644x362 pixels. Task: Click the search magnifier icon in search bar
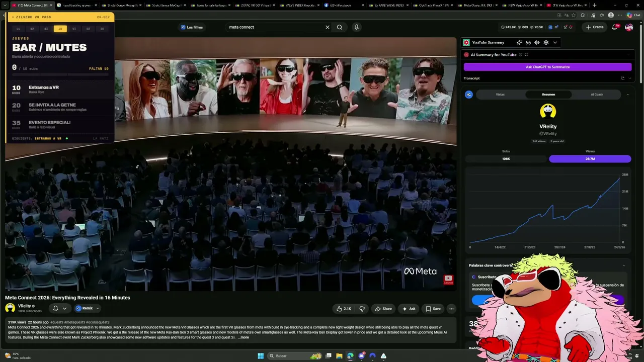340,27
